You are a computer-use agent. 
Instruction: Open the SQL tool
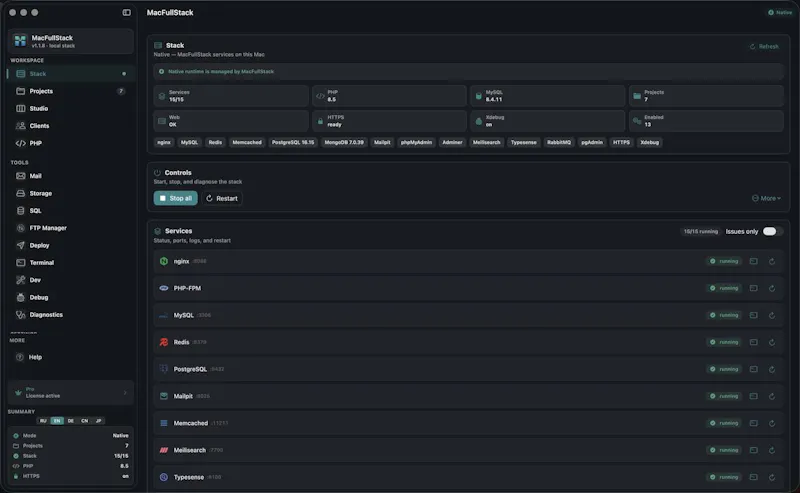pyautogui.click(x=70, y=211)
